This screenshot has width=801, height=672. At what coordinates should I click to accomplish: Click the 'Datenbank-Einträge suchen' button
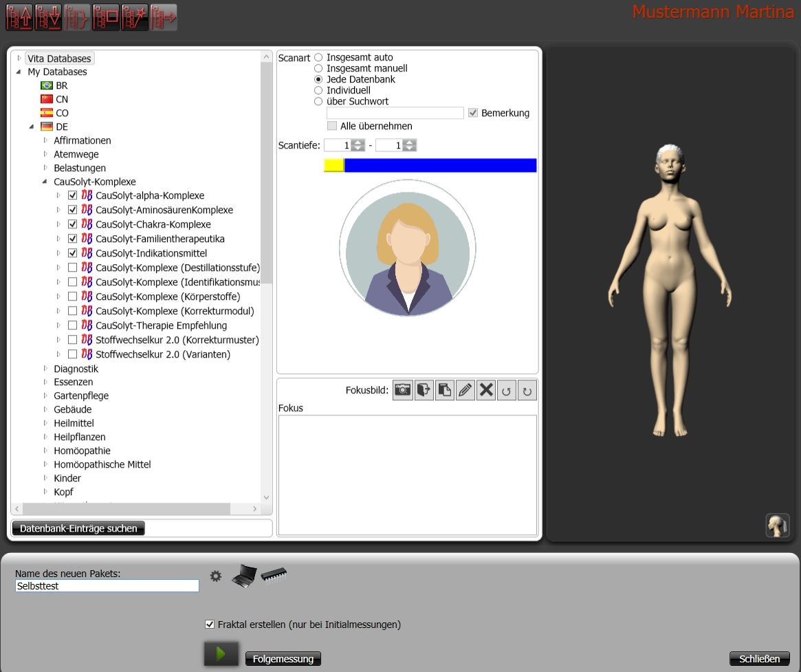click(78, 528)
